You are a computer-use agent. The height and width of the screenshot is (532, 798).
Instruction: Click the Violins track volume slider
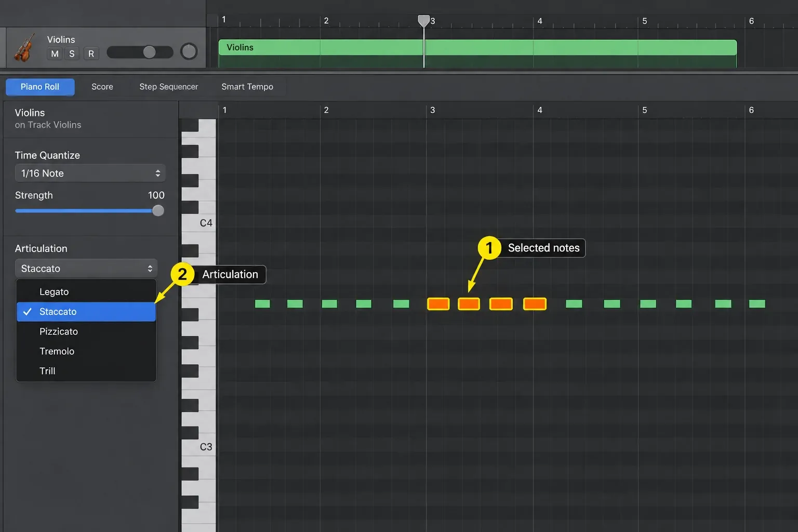[140, 52]
